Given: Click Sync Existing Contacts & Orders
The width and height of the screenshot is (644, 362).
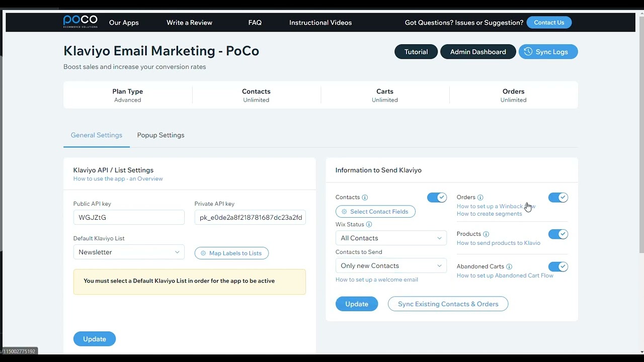Looking at the screenshot, I should 448,304.
